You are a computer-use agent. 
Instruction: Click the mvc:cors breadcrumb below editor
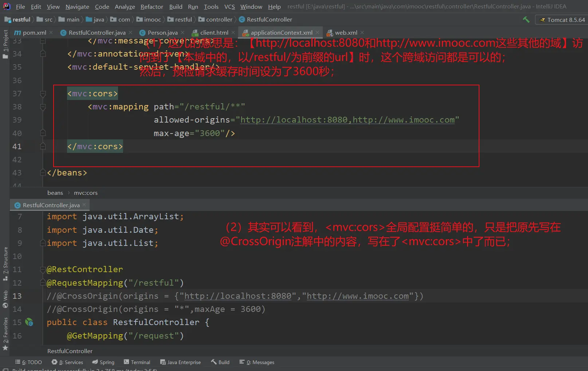coord(86,193)
